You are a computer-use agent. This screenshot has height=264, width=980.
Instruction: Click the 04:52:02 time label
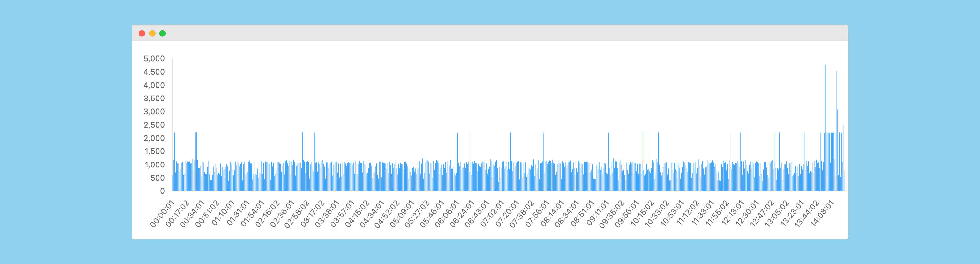tap(386, 214)
